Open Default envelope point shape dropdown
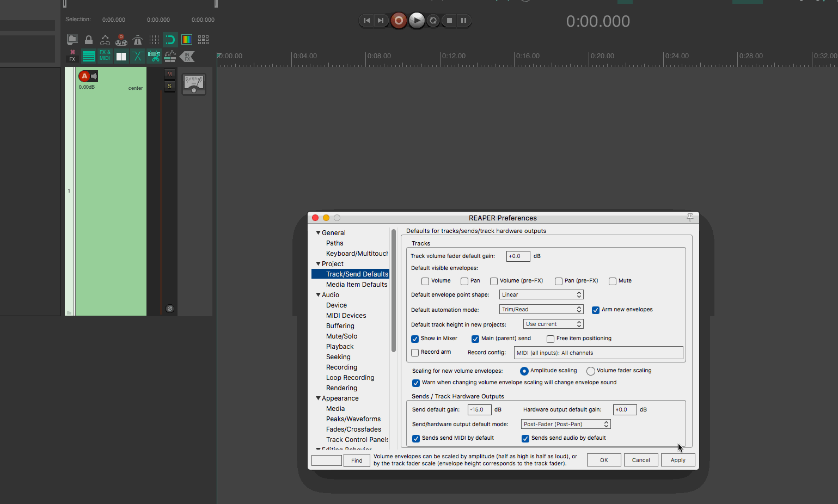838x504 pixels. pyautogui.click(x=541, y=294)
